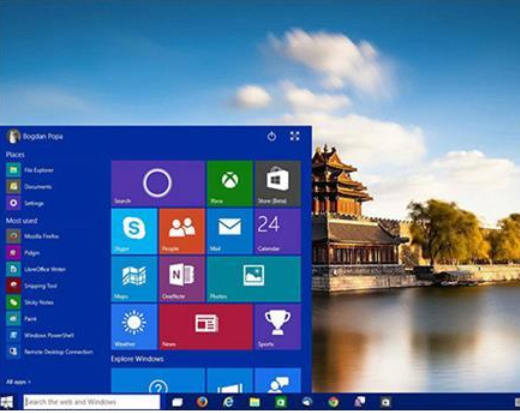
Task: Open Firefox from the taskbar
Action: click(x=202, y=402)
